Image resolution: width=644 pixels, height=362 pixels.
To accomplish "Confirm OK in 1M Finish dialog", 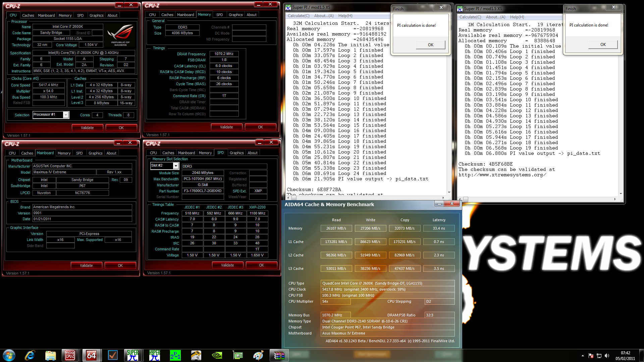I will tap(603, 45).
